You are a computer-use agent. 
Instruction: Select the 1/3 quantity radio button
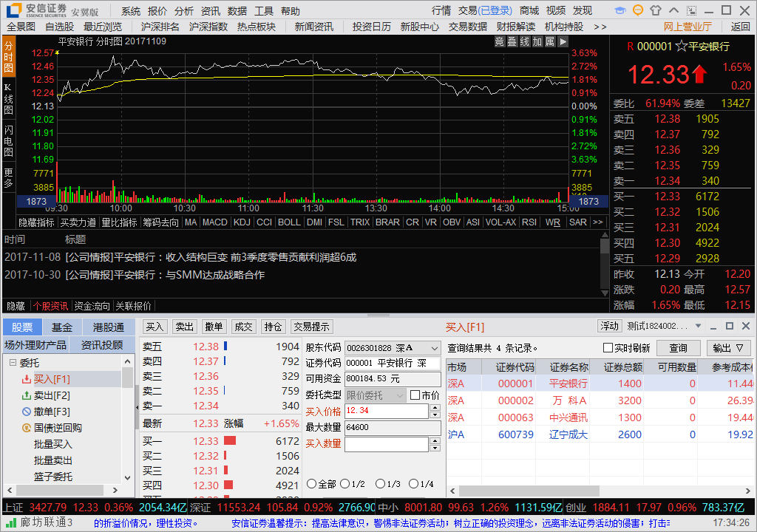point(380,484)
